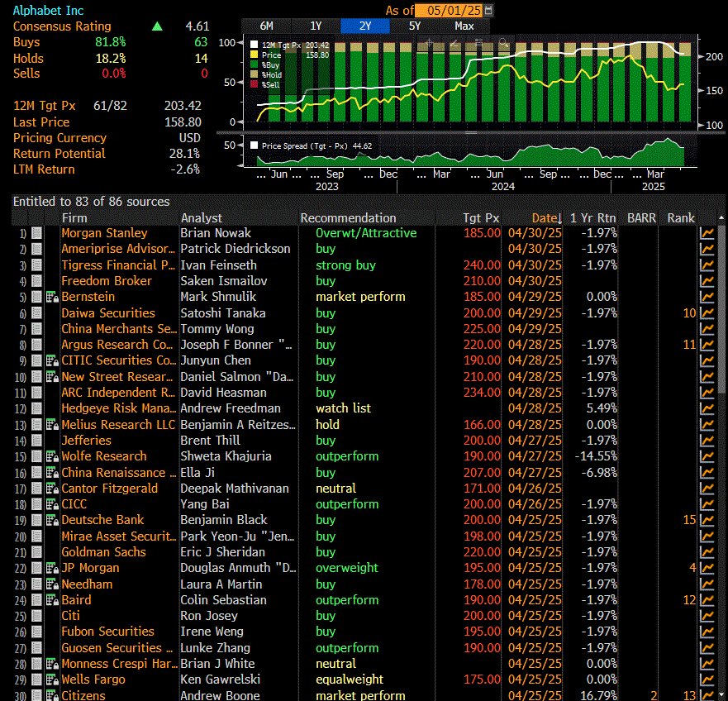
Task: Click the chart icon for Wells Fargo row
Action: (707, 680)
